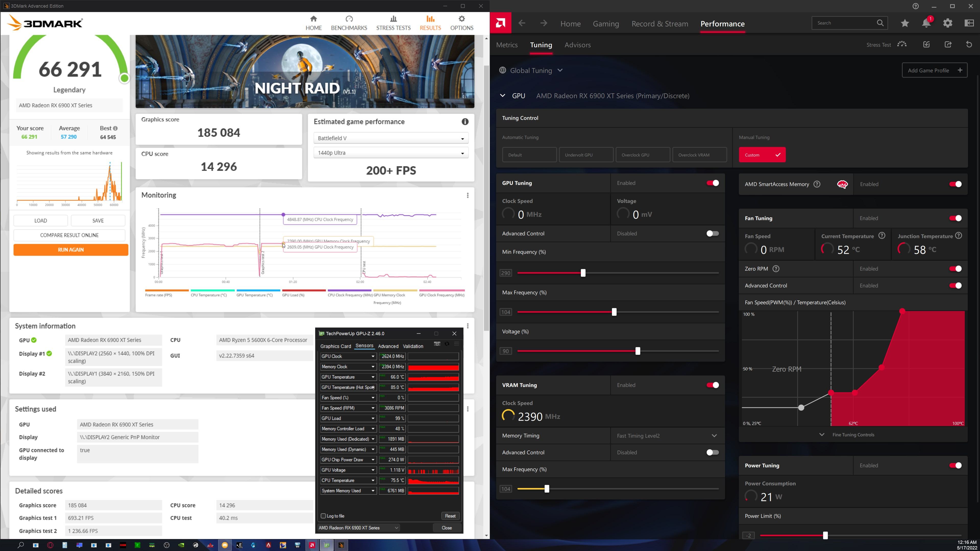Turn off the Zero RPM toggle
Screen dimensions: 980x551
(955, 269)
